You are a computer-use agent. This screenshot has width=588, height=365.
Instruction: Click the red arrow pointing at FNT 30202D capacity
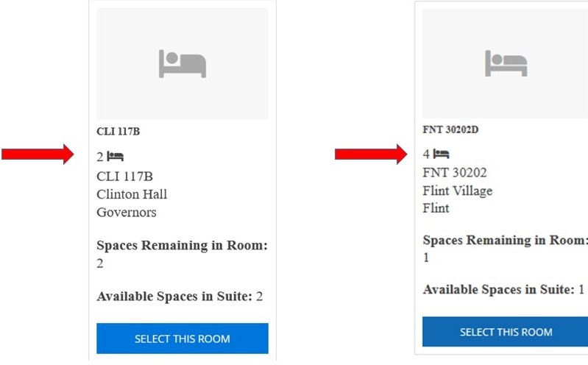point(370,154)
